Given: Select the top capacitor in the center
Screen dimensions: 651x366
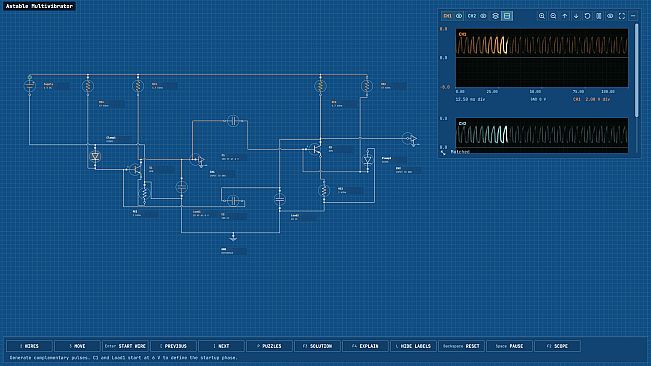Looking at the screenshot, I should (x=233, y=121).
